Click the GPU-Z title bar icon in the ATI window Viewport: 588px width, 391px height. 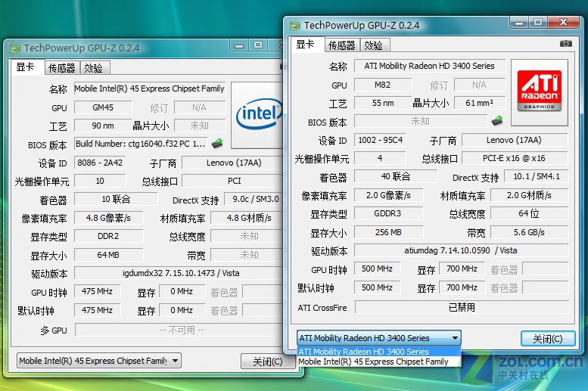(x=295, y=26)
